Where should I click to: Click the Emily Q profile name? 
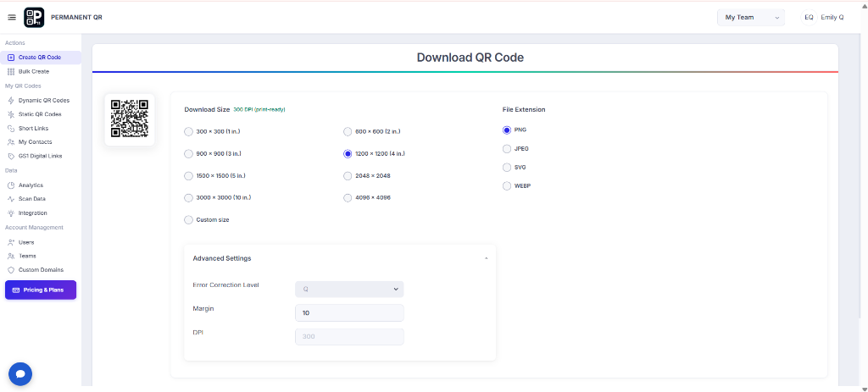832,18
